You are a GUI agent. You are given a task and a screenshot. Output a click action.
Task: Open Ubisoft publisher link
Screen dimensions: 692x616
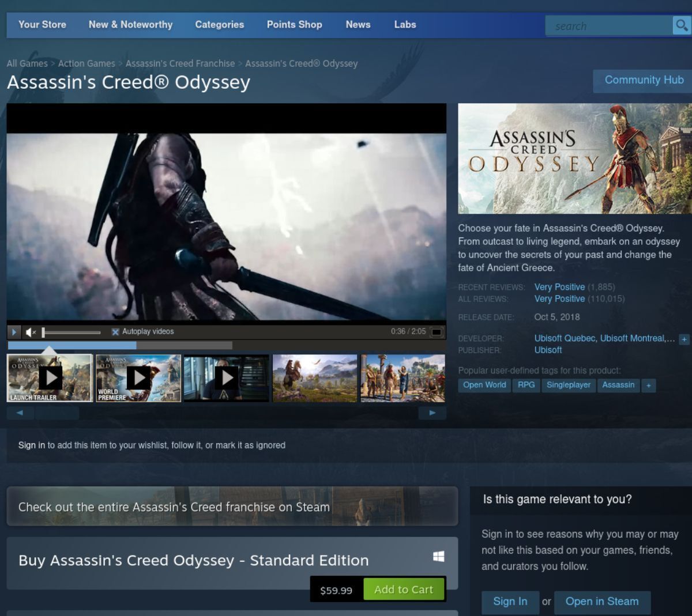tap(548, 350)
